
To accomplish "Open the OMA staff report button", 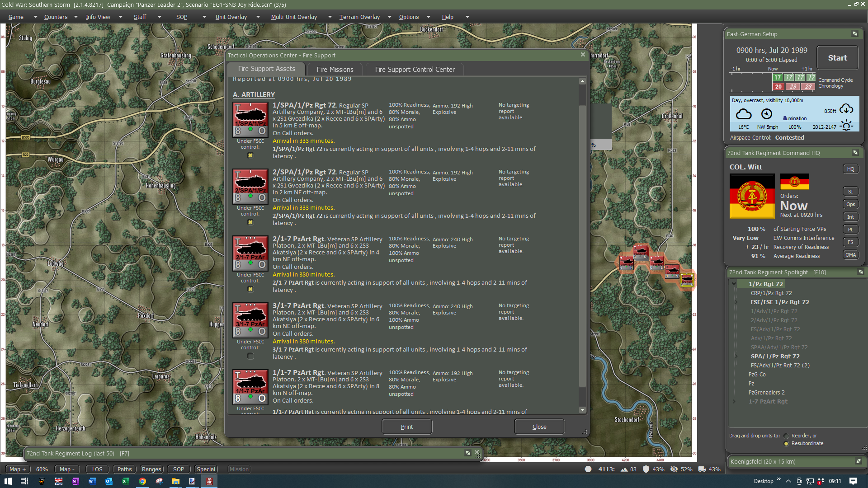I will (850, 255).
